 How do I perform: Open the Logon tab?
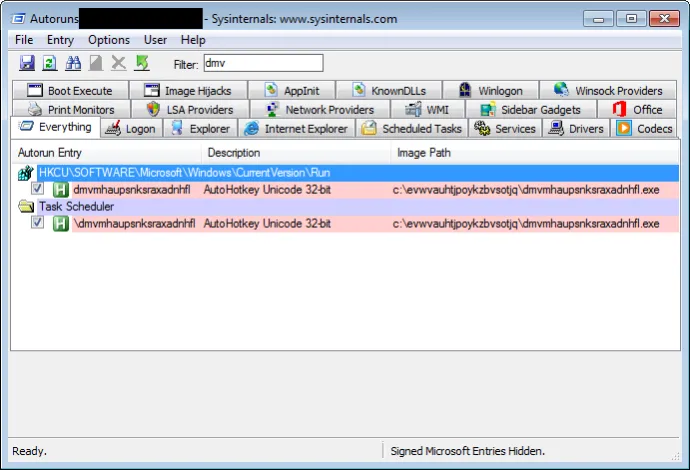pos(130,128)
